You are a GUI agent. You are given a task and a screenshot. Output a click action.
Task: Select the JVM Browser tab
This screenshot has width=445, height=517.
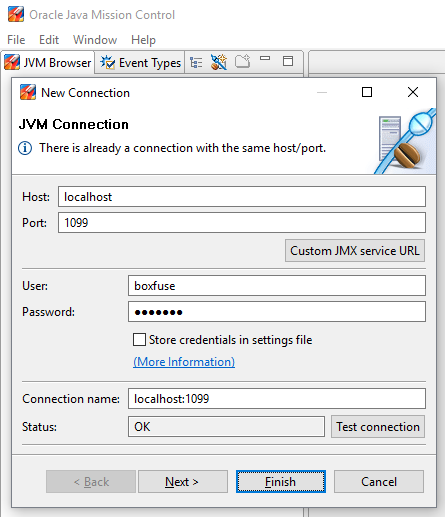tap(48, 62)
